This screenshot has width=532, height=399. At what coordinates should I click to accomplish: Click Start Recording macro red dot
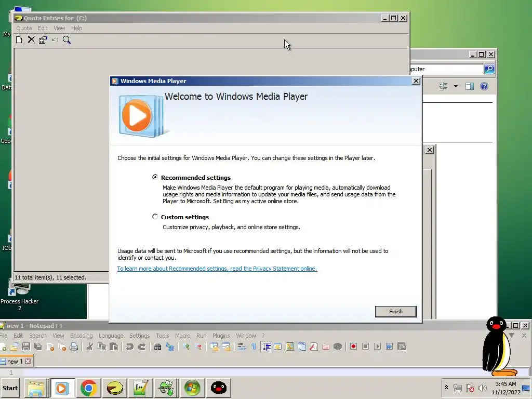coord(353,347)
